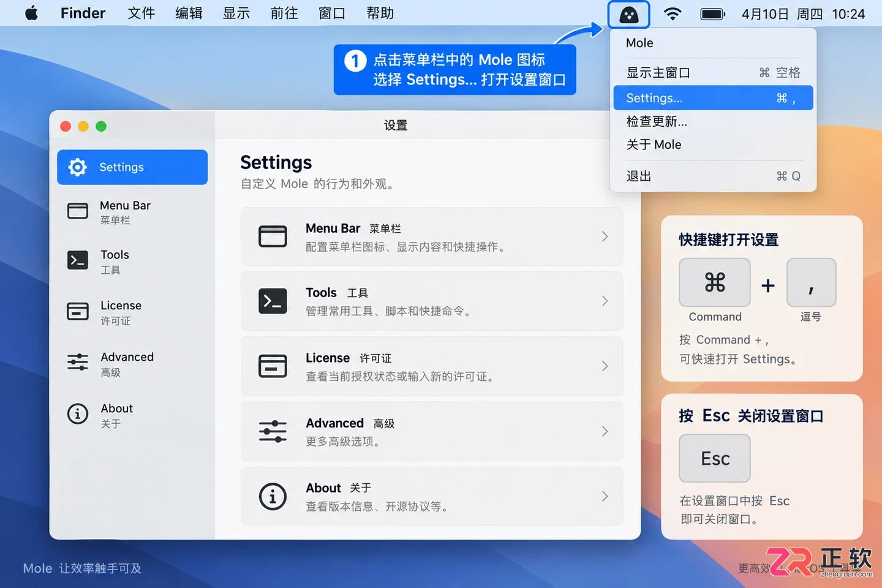Click the battery status icon
Screen dimensions: 882x588
(x=712, y=13)
